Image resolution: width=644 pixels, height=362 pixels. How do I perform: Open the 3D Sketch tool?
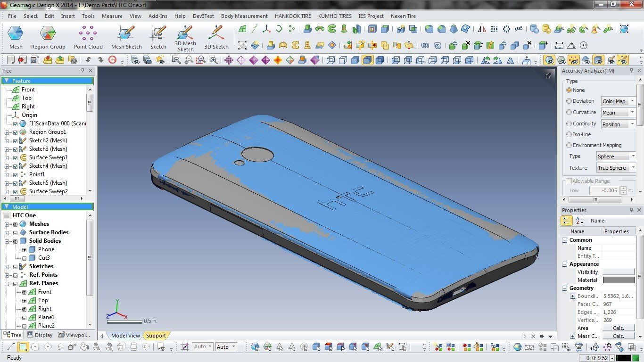(x=216, y=37)
